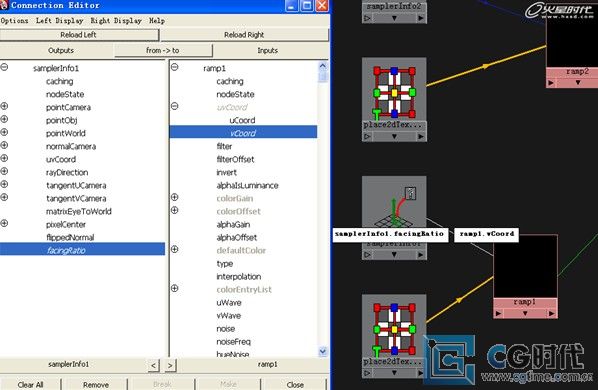
Task: Expand the normalCamera attribute
Action: (x=4, y=145)
